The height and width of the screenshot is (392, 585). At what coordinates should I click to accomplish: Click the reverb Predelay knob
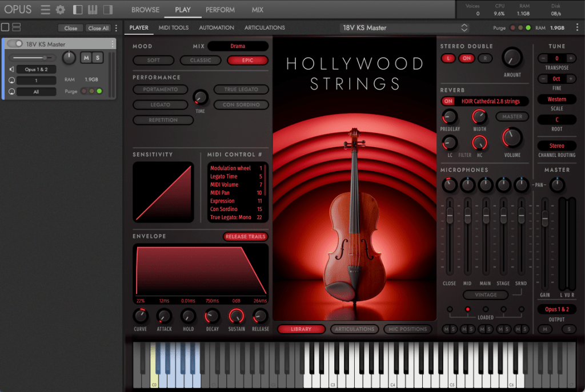coord(450,117)
